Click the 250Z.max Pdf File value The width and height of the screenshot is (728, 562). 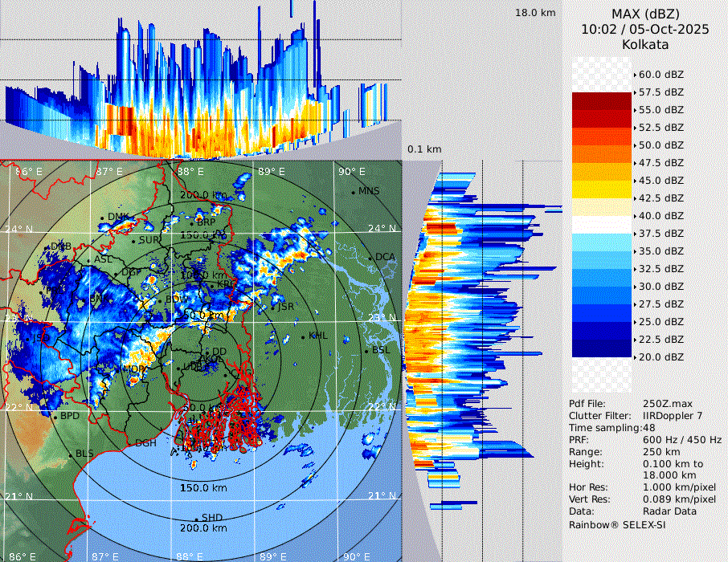coord(665,404)
